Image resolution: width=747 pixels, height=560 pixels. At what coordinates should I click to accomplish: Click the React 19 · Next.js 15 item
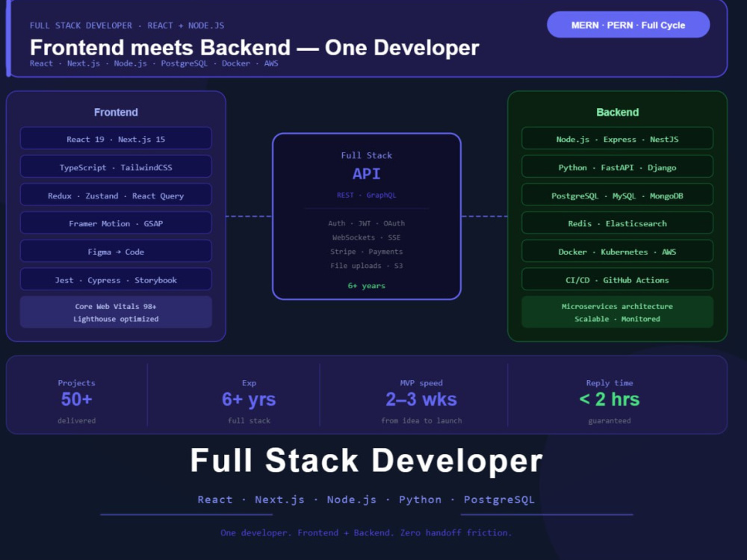click(116, 139)
